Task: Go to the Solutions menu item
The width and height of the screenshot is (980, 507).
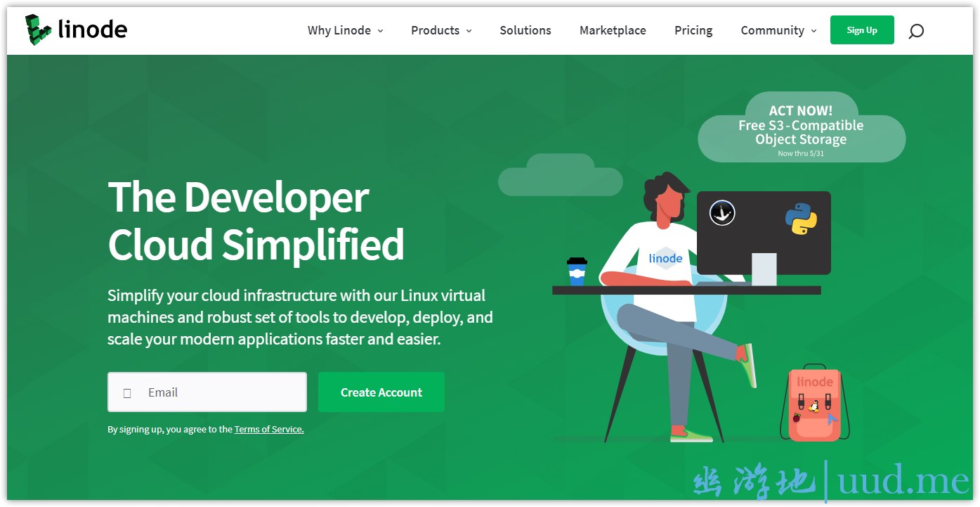Action: click(525, 30)
